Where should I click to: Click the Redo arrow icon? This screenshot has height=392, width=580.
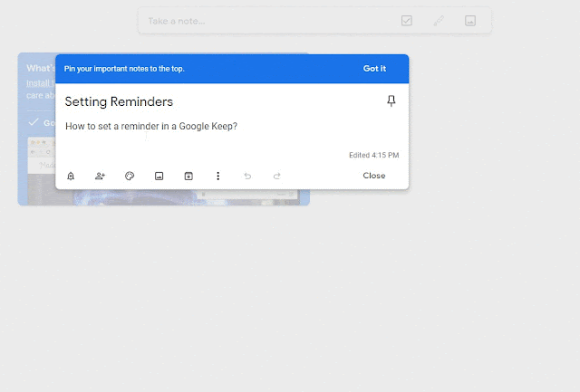276,177
